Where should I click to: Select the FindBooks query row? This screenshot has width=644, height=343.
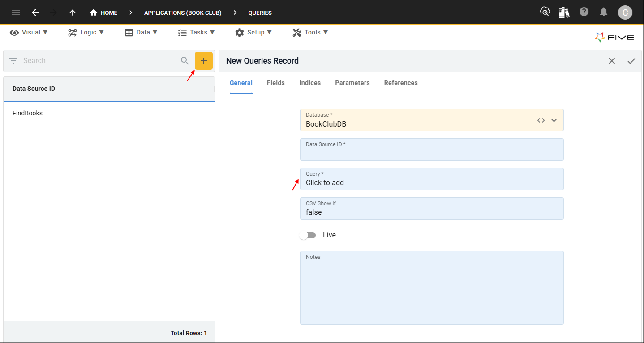[x=109, y=113]
